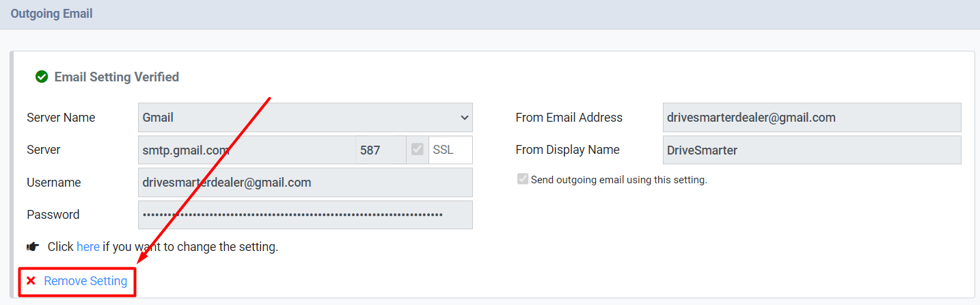Click the From Email Address label
The width and height of the screenshot is (980, 305).
tap(569, 118)
